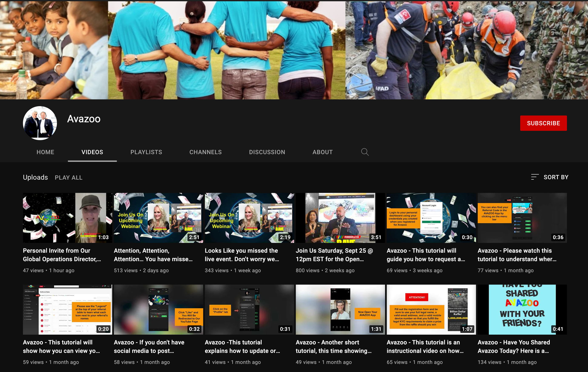Image resolution: width=588 pixels, height=372 pixels.
Task: Click '58 views • 1 month ago' text
Action: [142, 362]
